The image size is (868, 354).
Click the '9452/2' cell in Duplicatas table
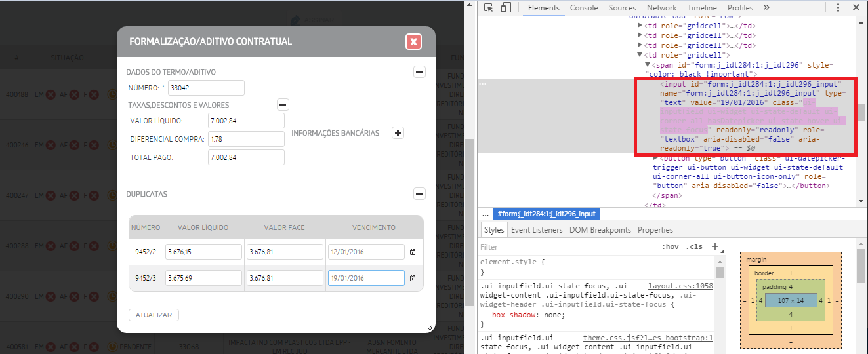(146, 252)
